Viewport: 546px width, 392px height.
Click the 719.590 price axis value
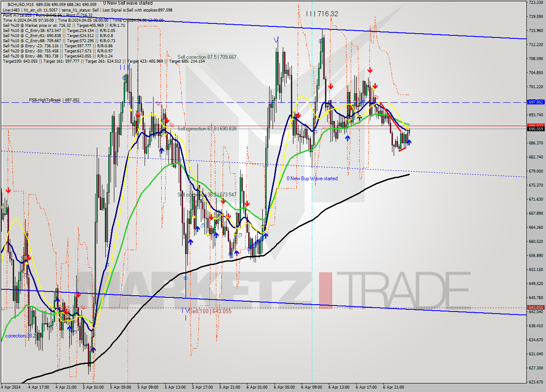(x=535, y=17)
